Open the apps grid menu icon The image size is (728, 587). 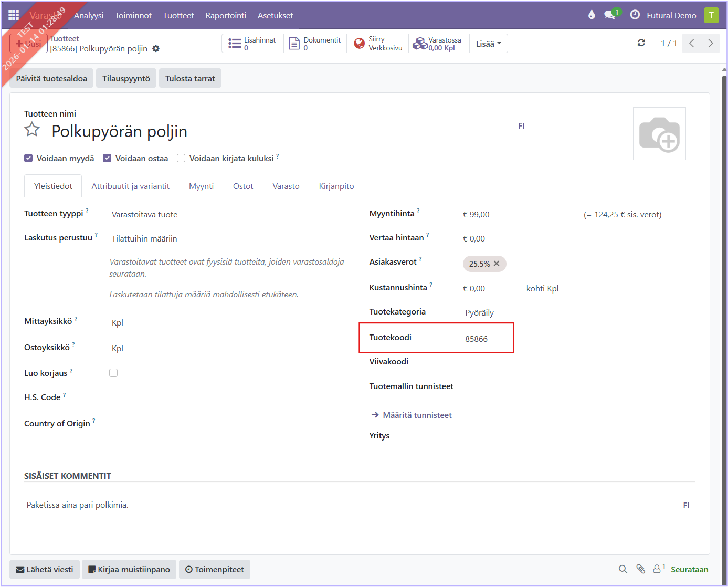pos(14,15)
